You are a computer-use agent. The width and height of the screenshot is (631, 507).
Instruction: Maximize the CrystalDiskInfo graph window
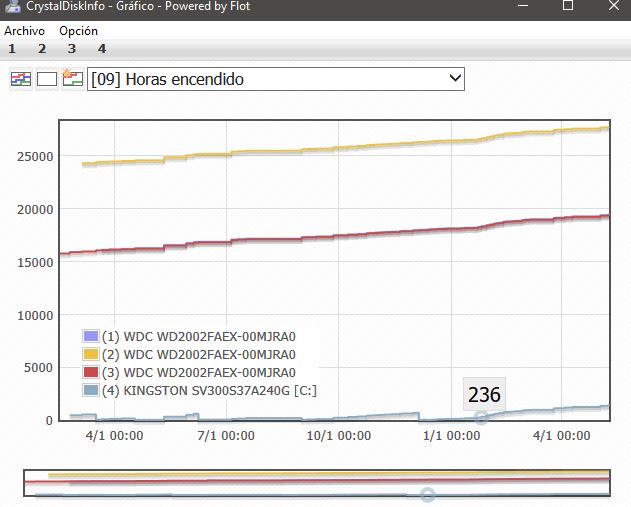(x=568, y=6)
